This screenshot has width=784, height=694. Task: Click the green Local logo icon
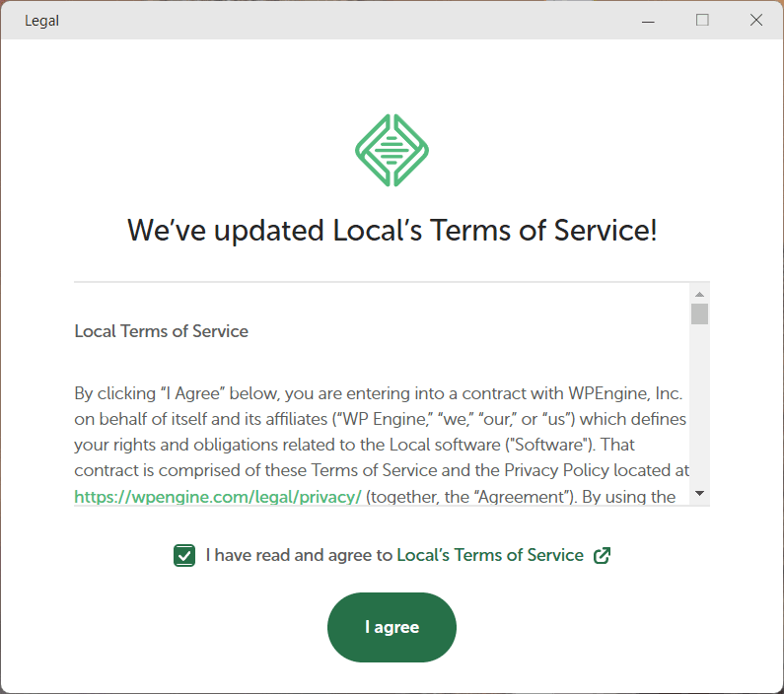click(392, 150)
